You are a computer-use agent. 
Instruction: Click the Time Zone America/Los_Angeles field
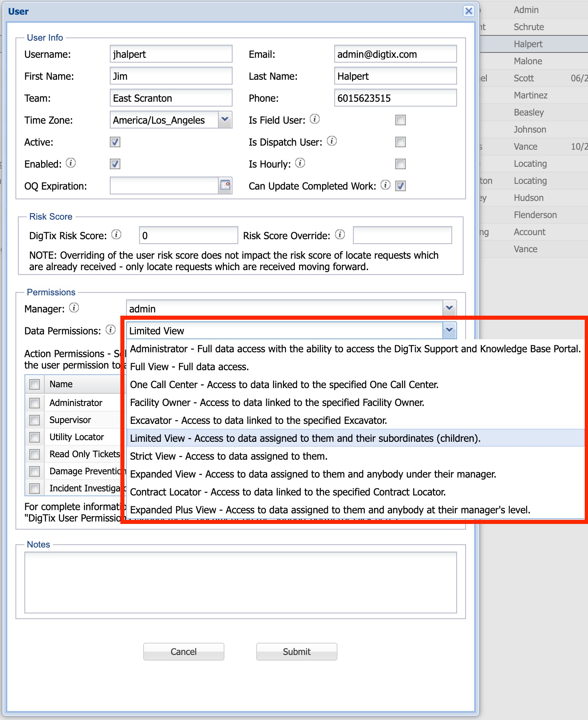tap(164, 120)
